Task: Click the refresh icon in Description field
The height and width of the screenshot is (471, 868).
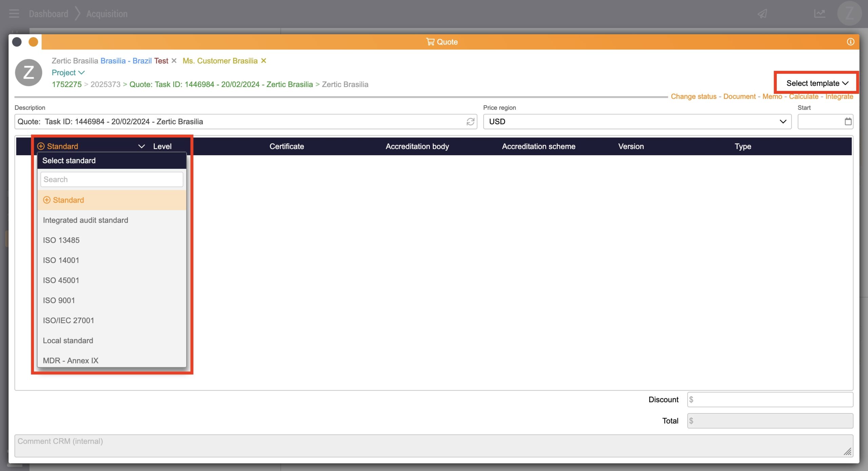Action: [x=470, y=122]
